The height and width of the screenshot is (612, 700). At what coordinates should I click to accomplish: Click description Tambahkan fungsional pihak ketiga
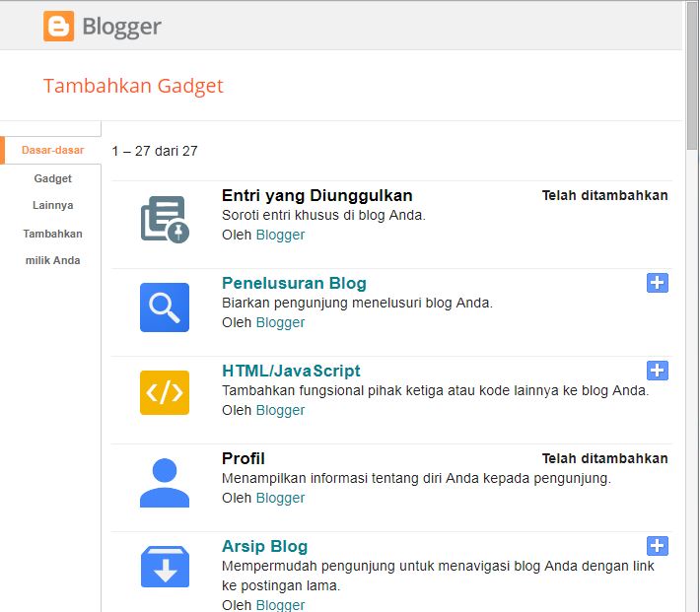pos(435,390)
